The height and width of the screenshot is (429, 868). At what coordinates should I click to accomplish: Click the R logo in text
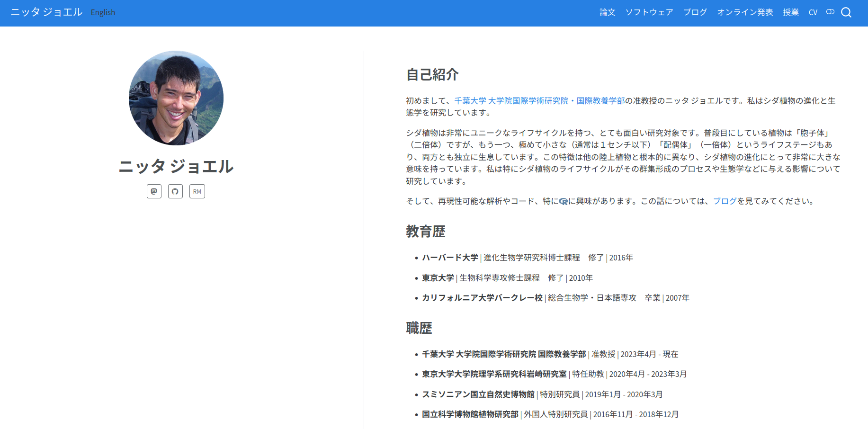click(x=563, y=201)
